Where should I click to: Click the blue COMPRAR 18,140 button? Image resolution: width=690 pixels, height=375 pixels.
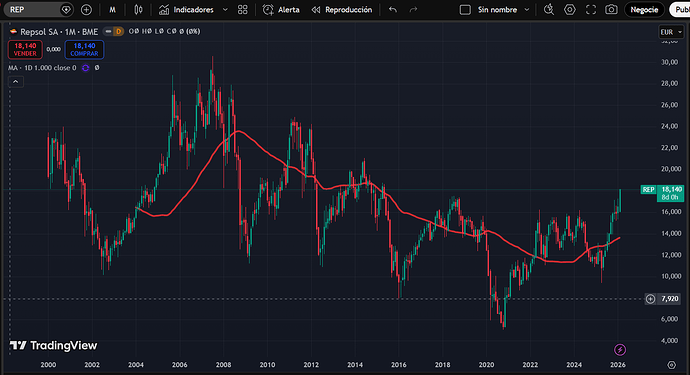pyautogui.click(x=84, y=50)
